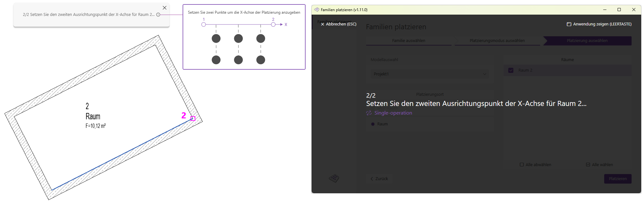This screenshot has height=203, width=644.
Task: Select the Platzierung auswählen step tab
Action: tap(587, 41)
